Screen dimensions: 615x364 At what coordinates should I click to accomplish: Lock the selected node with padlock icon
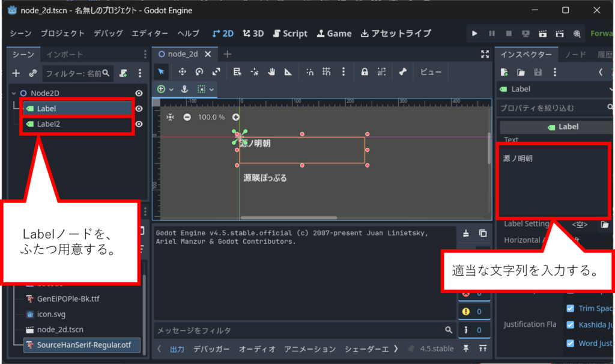point(365,71)
